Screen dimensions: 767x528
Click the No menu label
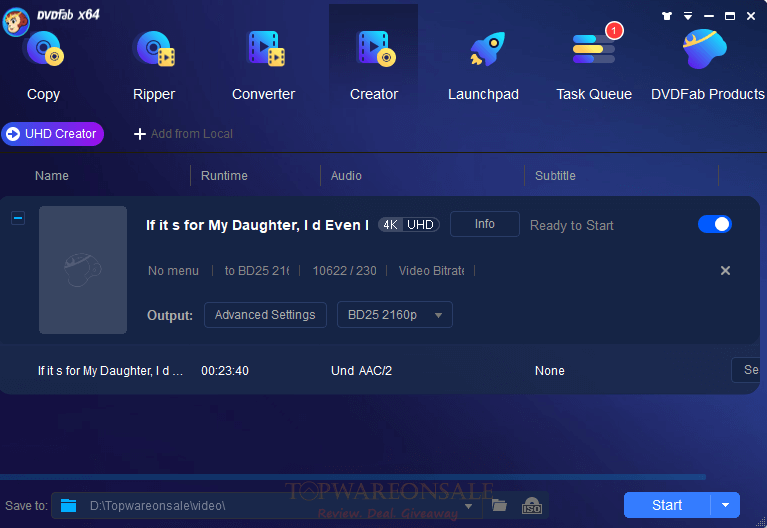tap(173, 271)
